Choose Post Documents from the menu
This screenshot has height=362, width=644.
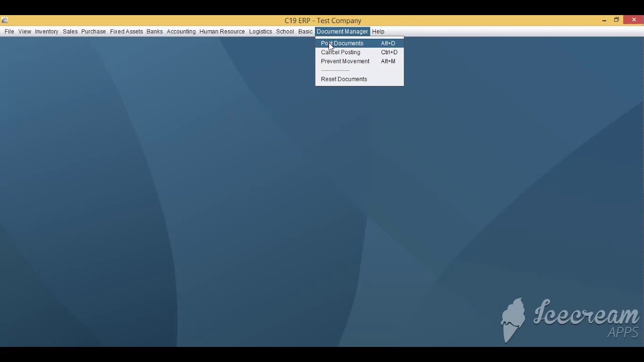(359, 43)
